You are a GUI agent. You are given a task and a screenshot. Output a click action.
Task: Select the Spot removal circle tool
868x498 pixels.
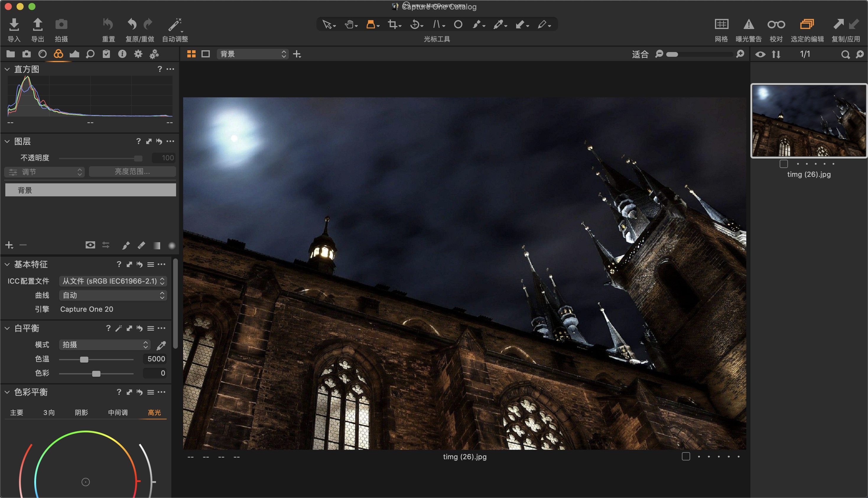coord(458,25)
